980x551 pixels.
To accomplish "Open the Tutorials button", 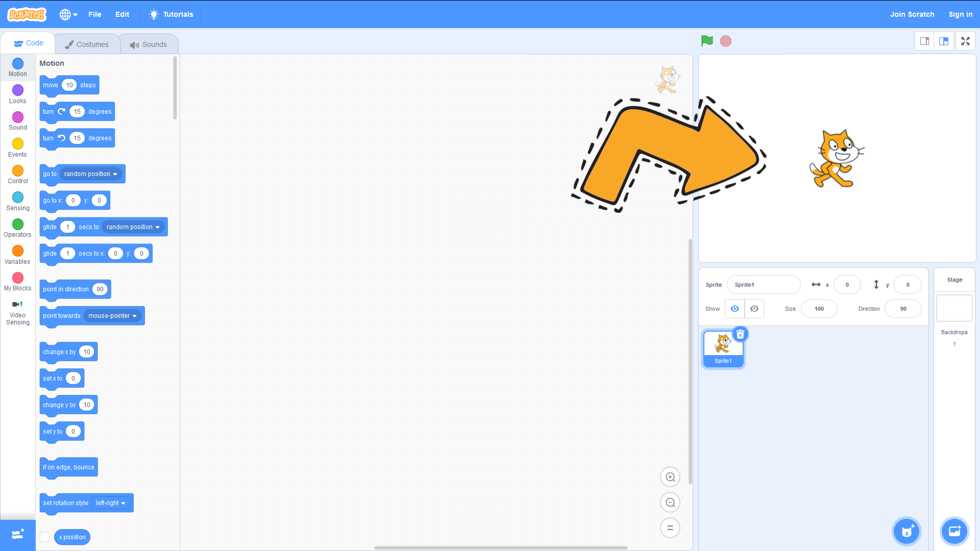I will point(171,14).
